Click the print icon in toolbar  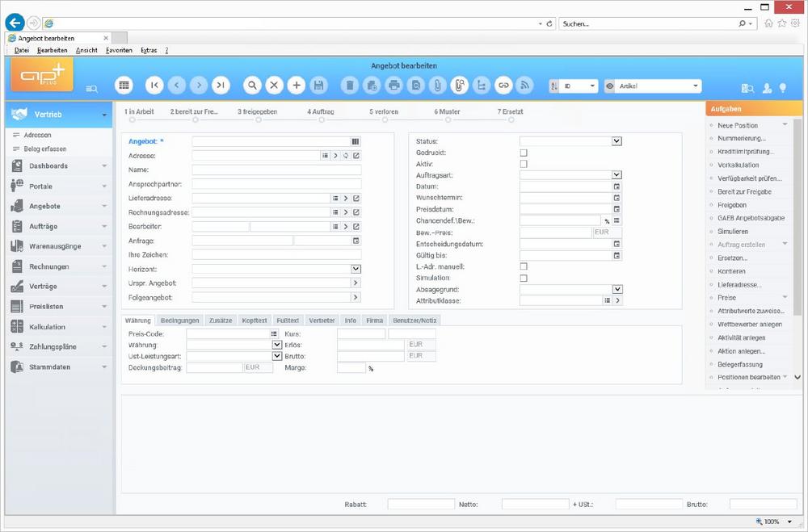click(393, 86)
